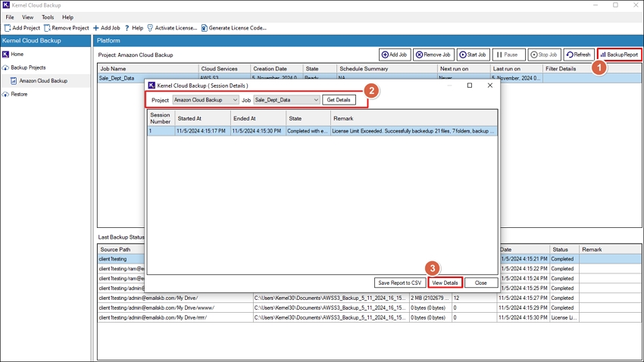Image resolution: width=644 pixels, height=362 pixels.
Task: Click the View Details button
Action: pos(445,282)
